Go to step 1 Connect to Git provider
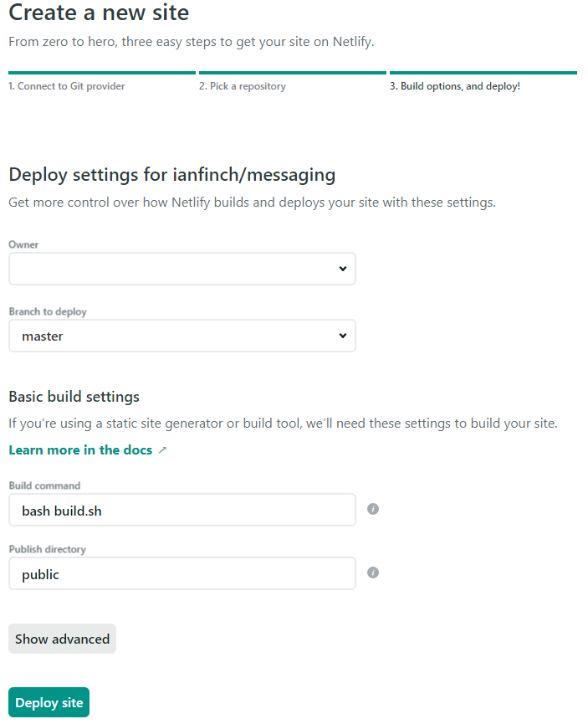The image size is (588, 724). [x=67, y=86]
